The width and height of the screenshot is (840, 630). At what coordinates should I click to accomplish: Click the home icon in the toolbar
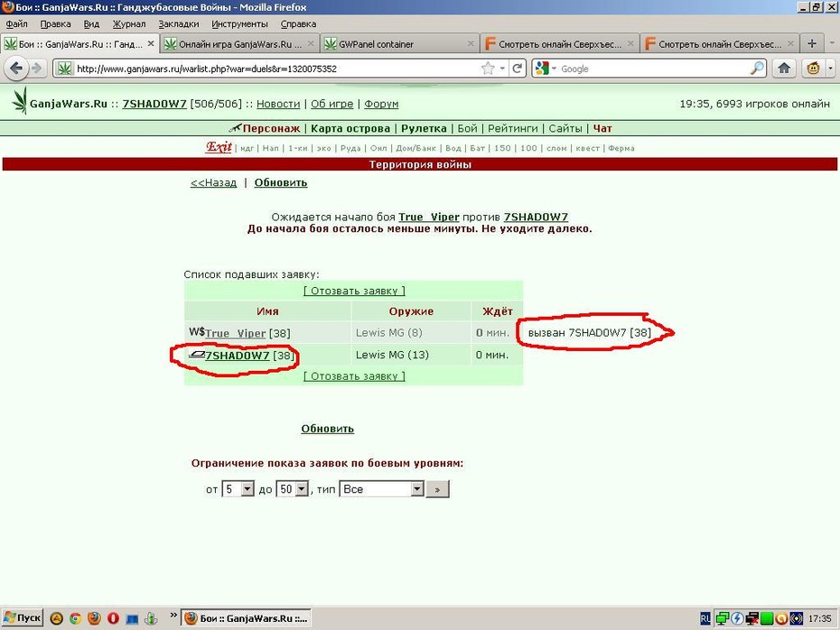coord(784,68)
